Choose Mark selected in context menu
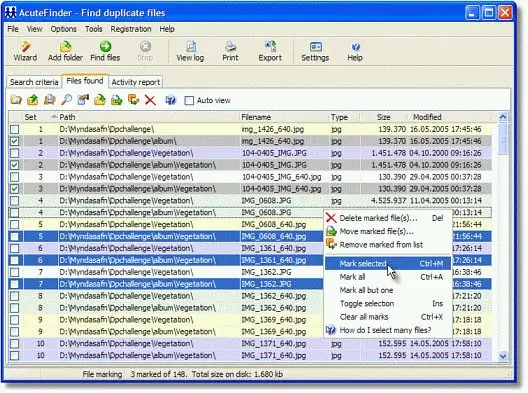Image resolution: width=528 pixels, height=393 pixels. (388, 264)
